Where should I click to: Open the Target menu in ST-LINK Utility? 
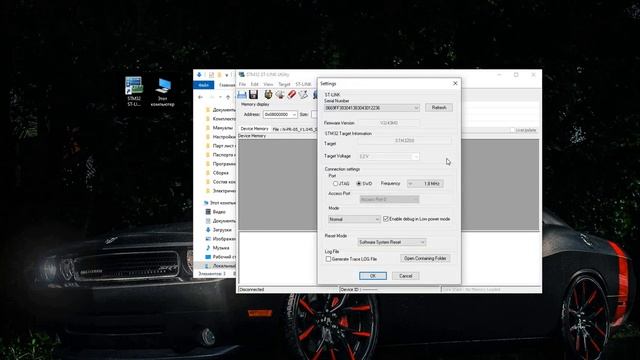tap(284, 84)
